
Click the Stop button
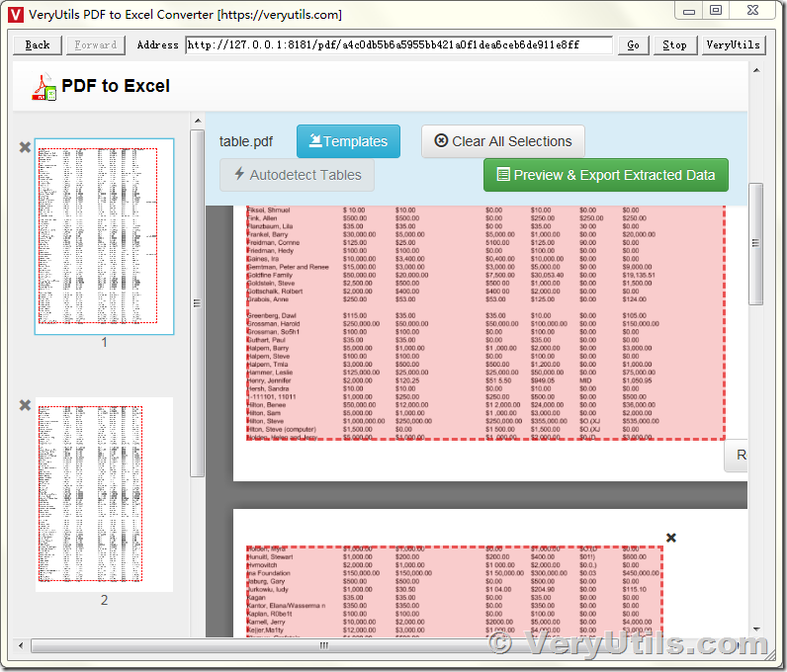tap(674, 44)
